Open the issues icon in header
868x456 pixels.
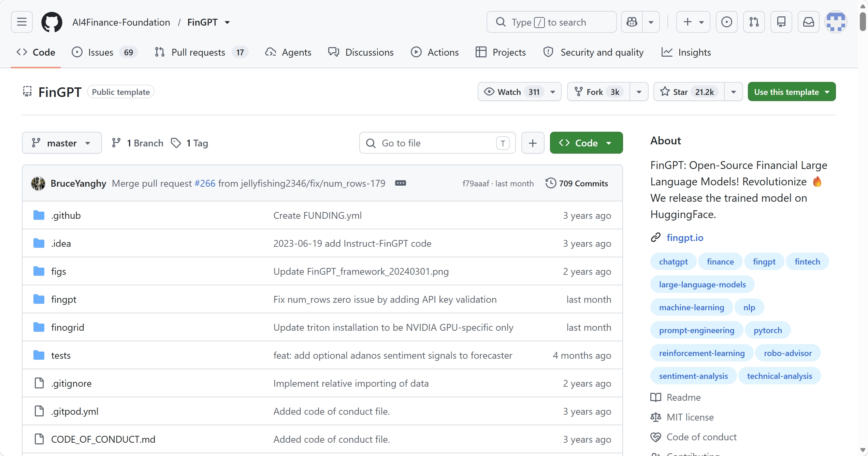coord(727,22)
